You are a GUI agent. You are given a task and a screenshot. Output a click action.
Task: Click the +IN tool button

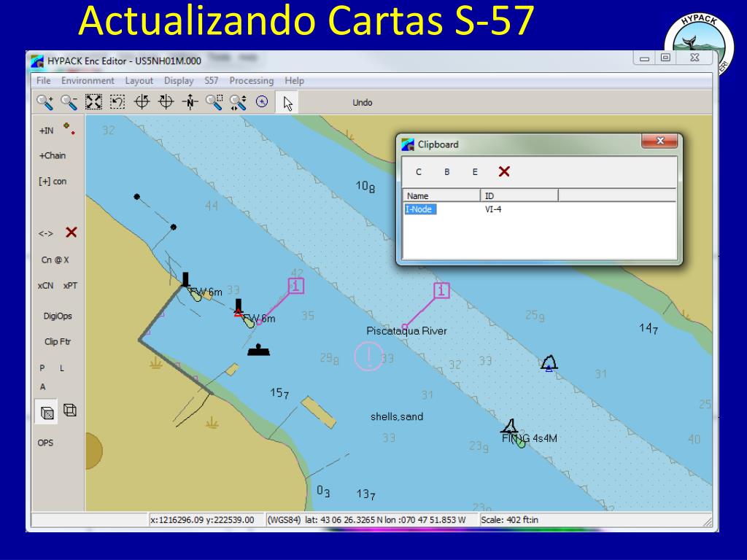[x=46, y=131]
